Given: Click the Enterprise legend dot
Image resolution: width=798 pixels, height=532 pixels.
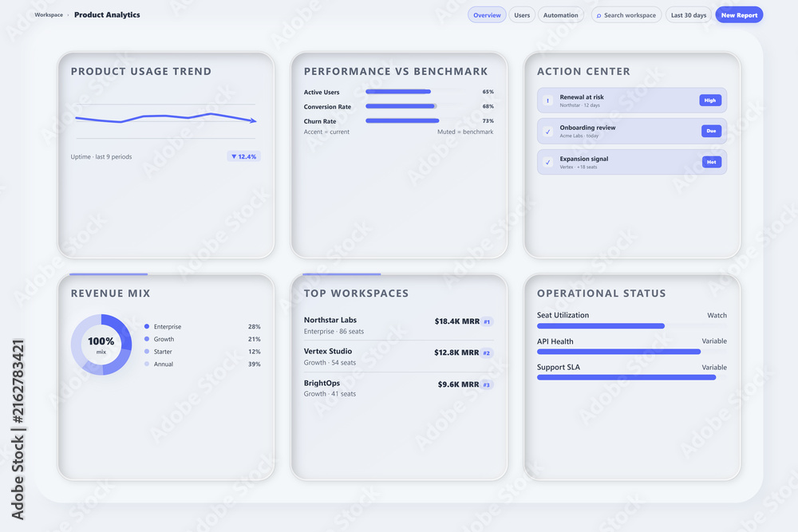Looking at the screenshot, I should pyautogui.click(x=147, y=326).
